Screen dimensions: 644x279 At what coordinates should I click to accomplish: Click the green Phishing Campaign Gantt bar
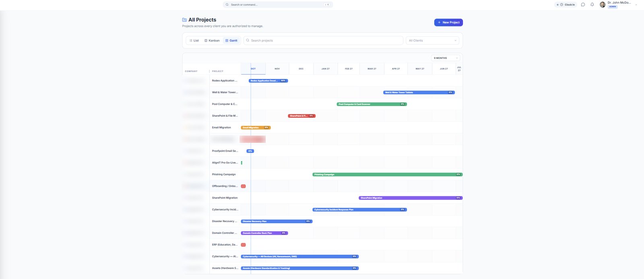388,175
